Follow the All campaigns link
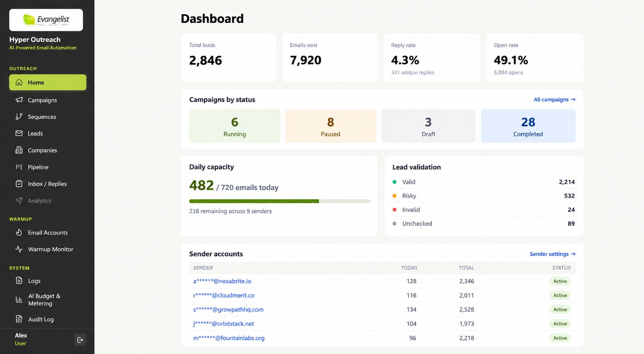 [x=554, y=99]
